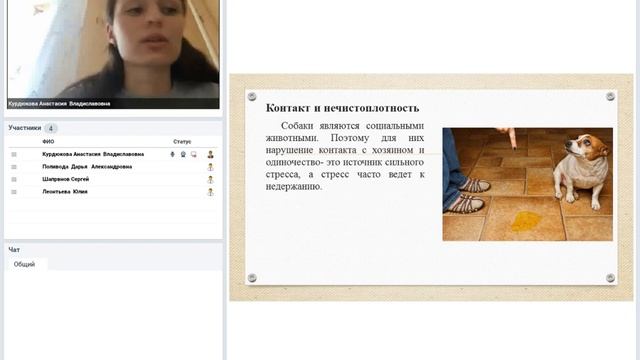Click the dog photo on the slide
The width and height of the screenshot is (640, 360).
[x=527, y=184]
